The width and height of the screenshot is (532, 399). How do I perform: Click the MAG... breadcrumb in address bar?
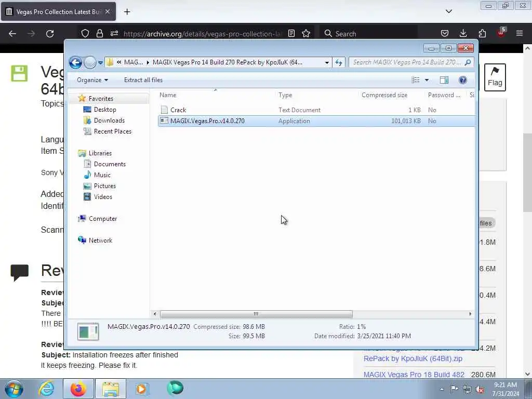coord(134,62)
